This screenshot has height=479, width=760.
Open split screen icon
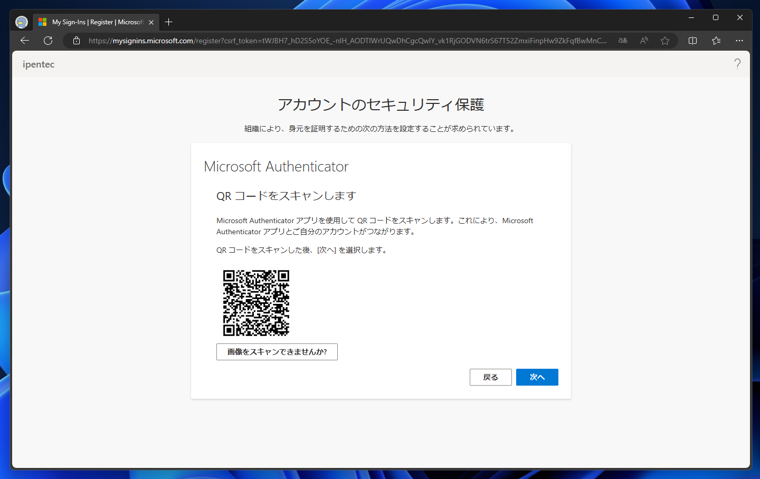(x=693, y=41)
